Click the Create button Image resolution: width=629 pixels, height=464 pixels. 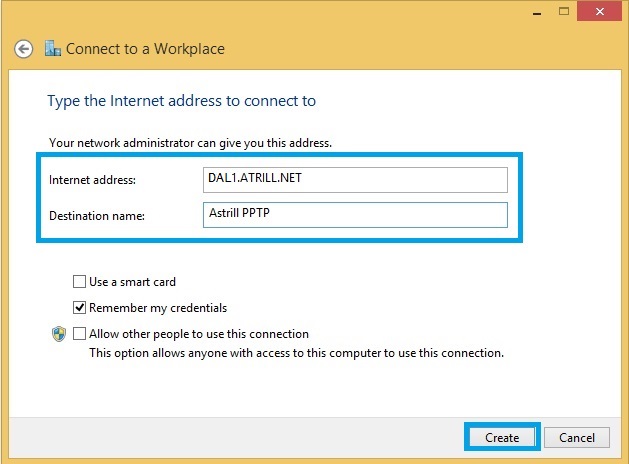point(502,437)
